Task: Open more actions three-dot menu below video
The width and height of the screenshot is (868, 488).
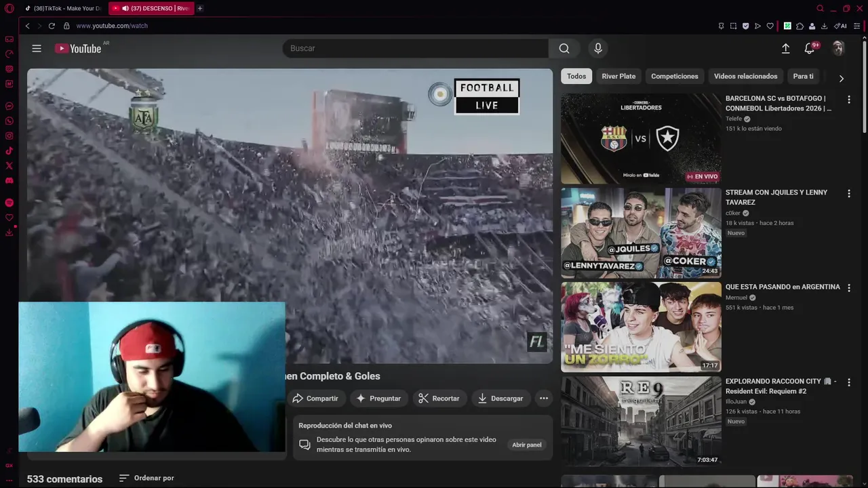Action: (x=544, y=399)
